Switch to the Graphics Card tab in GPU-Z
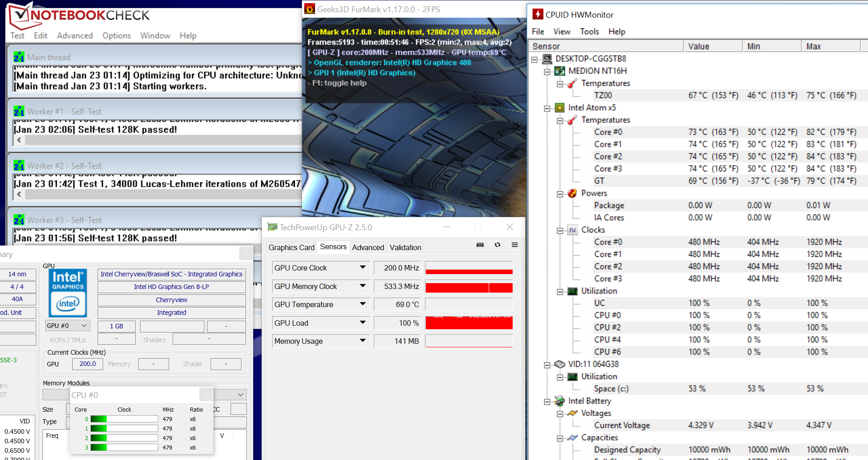The height and width of the screenshot is (460, 868). (291, 247)
